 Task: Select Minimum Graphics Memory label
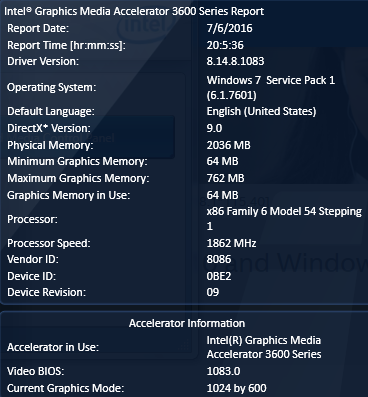[x=77, y=161]
